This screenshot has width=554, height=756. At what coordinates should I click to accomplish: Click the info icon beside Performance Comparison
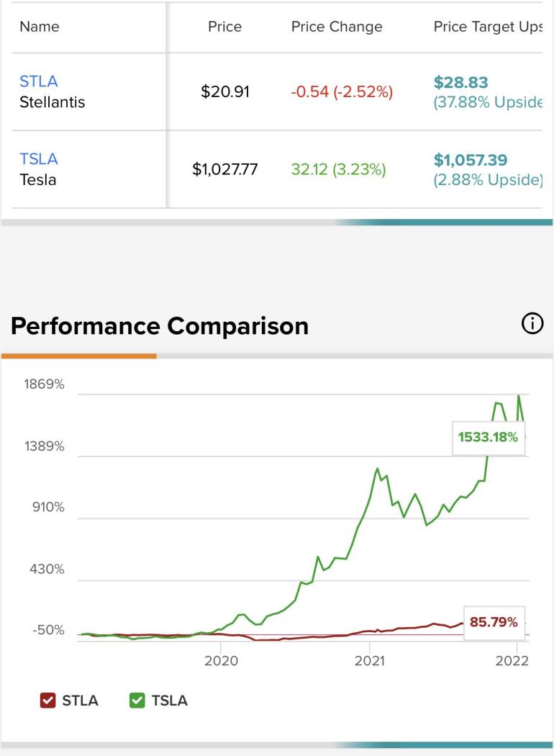tap(533, 325)
